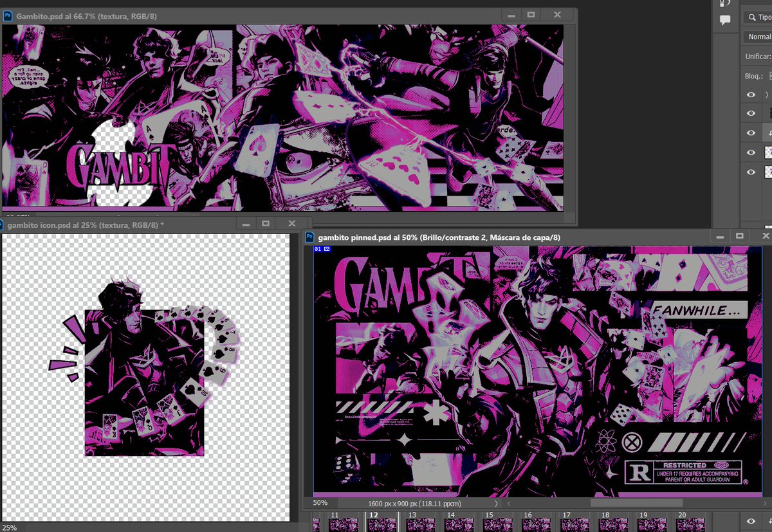Screen dimensions: 772x532
Task: Hide the fifth layer in layers list
Action: point(751,172)
